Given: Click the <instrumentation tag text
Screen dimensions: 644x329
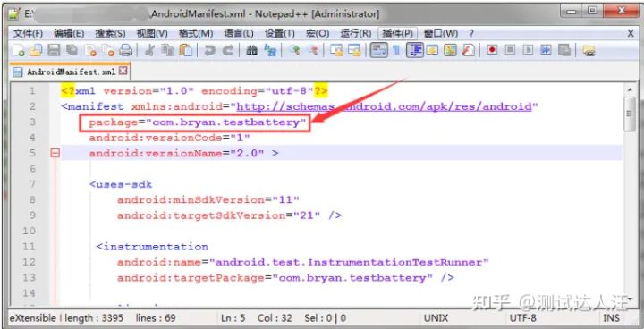Looking at the screenshot, I should (x=152, y=247).
